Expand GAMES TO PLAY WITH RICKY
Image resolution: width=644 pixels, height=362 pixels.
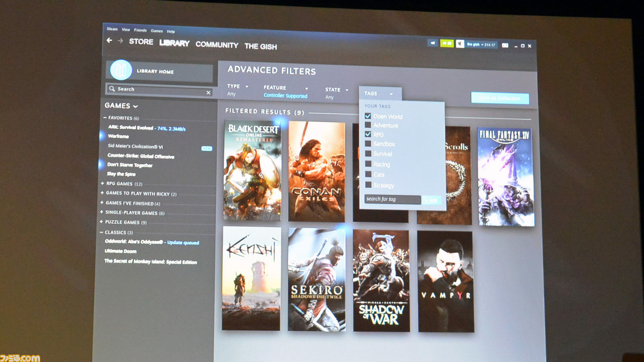139,194
